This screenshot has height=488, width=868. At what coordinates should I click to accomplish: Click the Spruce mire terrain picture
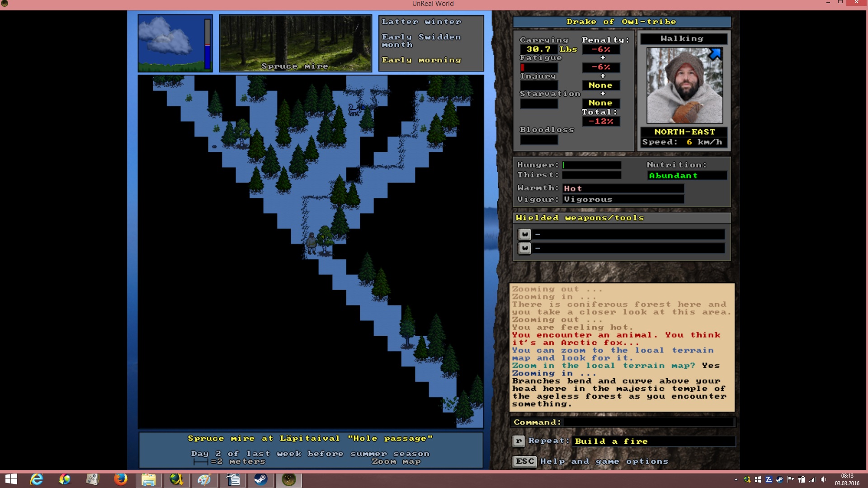pos(296,43)
